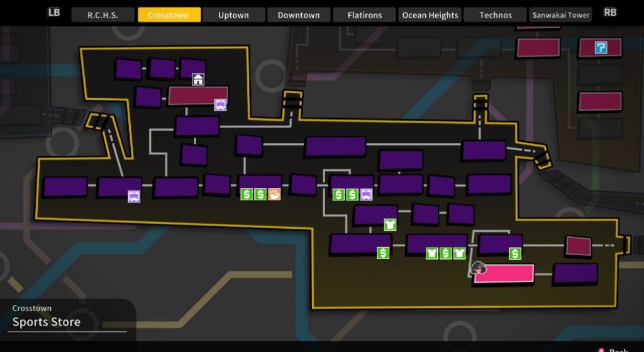Open the Ocean Heights tab
Screen dimensions: 644x352
pos(430,15)
